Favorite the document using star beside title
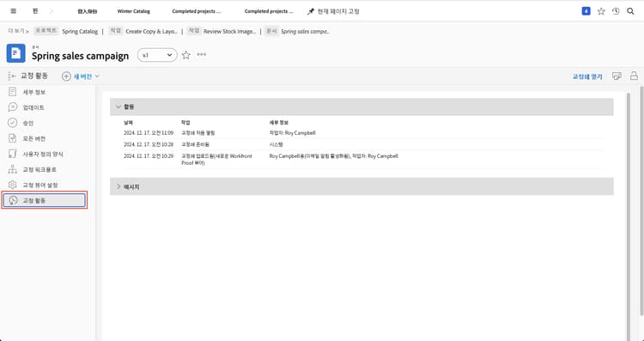Image resolution: width=644 pixels, height=341 pixels. tap(186, 55)
